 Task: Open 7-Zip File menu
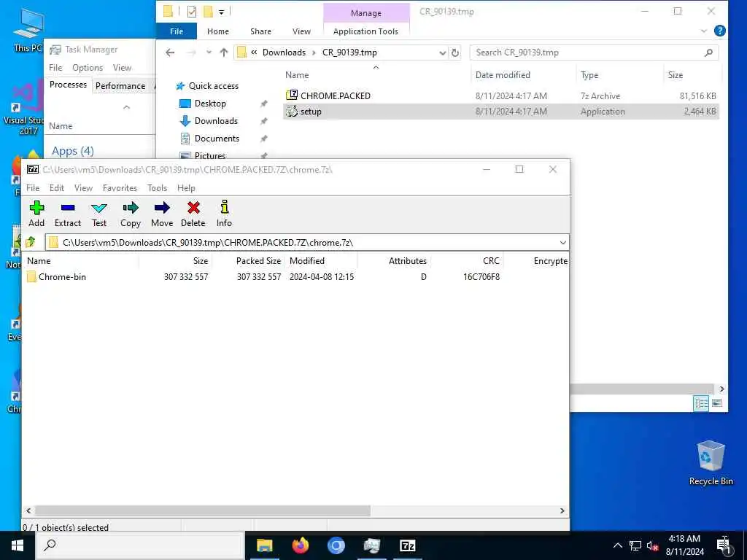33,188
